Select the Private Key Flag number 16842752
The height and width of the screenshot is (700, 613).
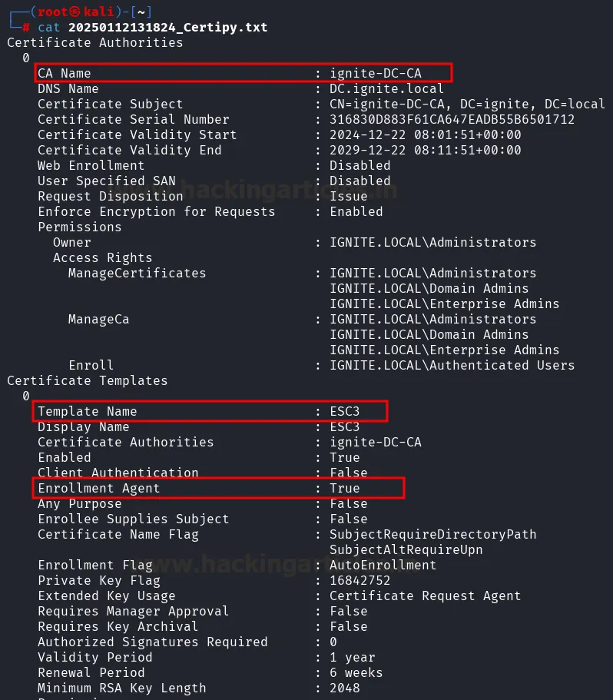pos(360,580)
